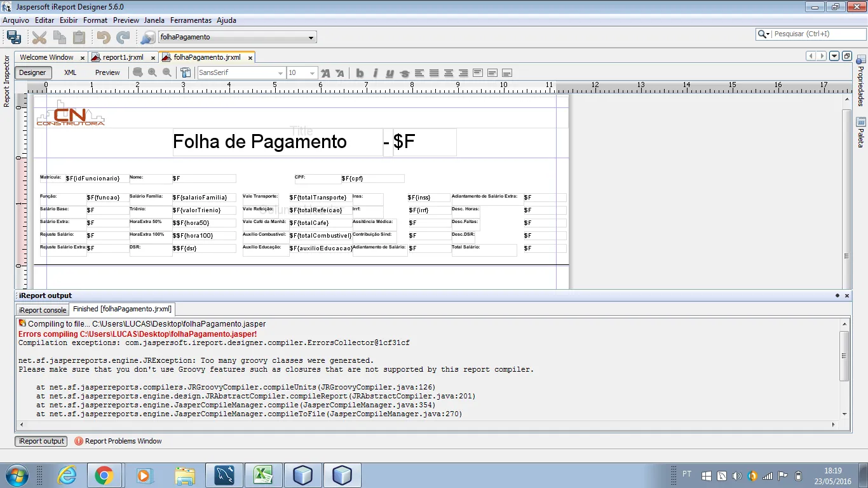Open Google Chrome from the taskbar
Screen dimensions: 868x488
click(104, 475)
